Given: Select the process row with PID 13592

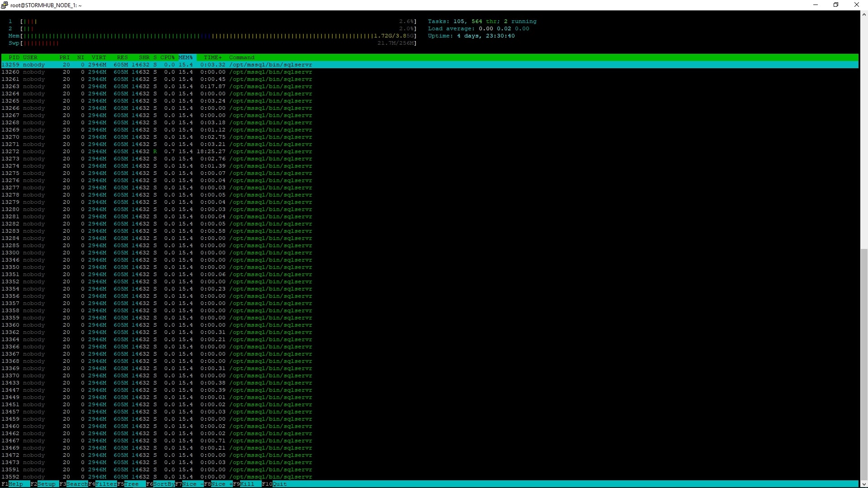Looking at the screenshot, I should click(429, 477).
